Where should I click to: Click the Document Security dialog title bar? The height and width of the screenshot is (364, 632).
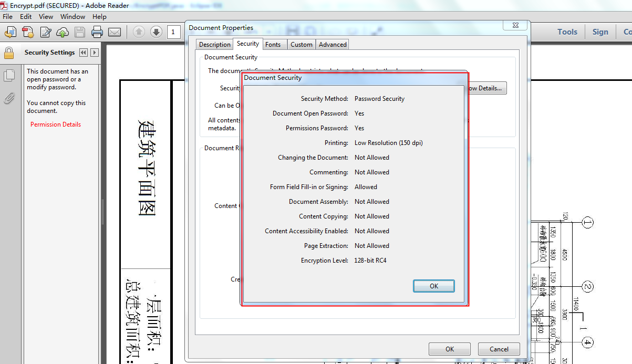(x=355, y=78)
